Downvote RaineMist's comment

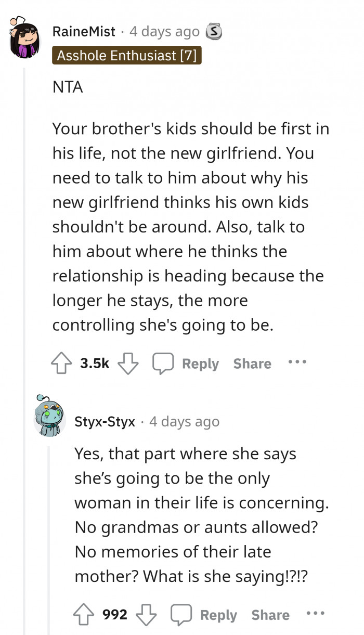click(128, 363)
